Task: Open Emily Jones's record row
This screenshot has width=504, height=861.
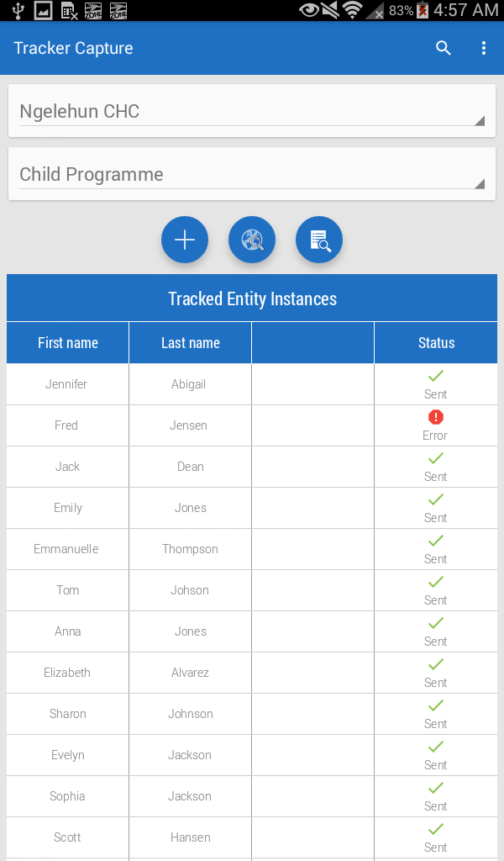Action: tap(191, 508)
